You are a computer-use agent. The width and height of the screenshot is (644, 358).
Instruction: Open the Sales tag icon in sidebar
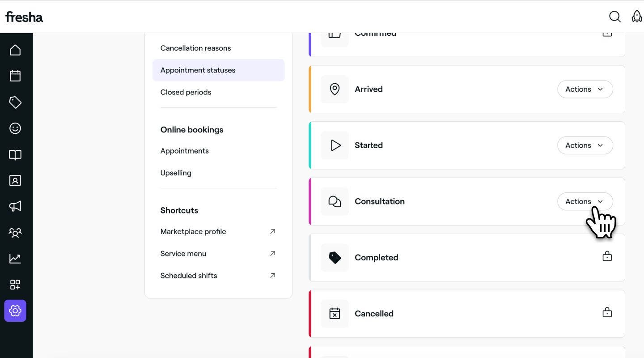(15, 102)
